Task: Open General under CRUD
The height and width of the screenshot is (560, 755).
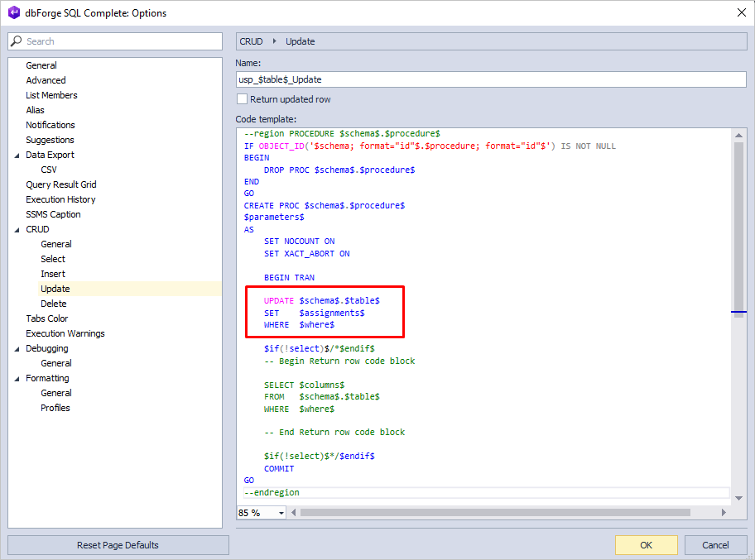Action: (56, 244)
